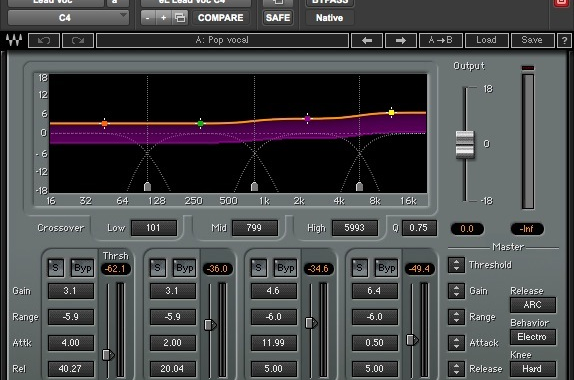Go to previous preset with left arrow

pyautogui.click(x=367, y=40)
